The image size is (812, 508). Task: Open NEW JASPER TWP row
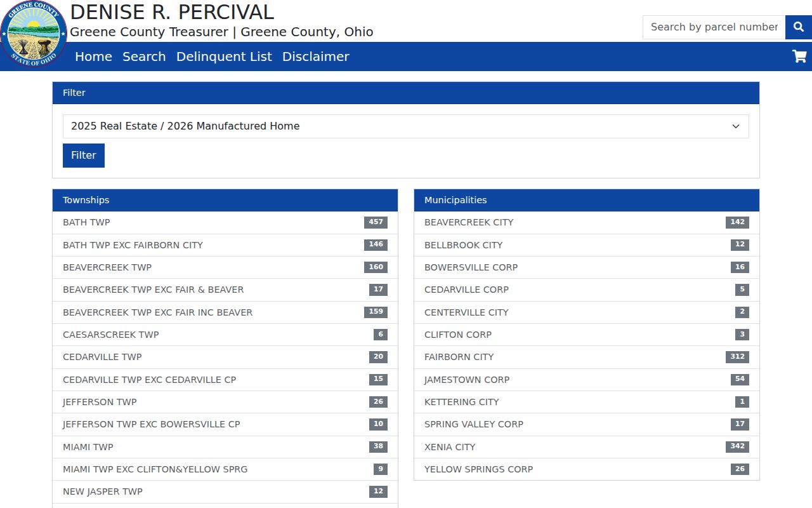(x=225, y=491)
